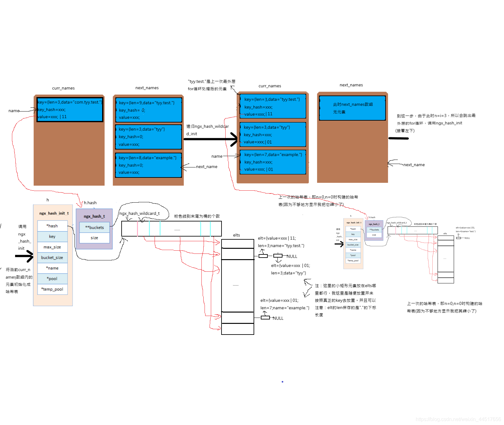Click the name label left of com.tyy.test. block
The width and height of the screenshot is (504, 425).
coord(14,111)
